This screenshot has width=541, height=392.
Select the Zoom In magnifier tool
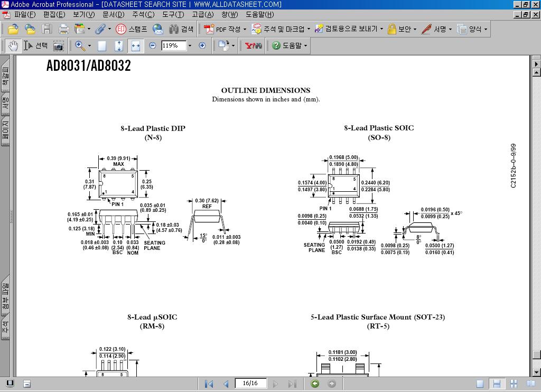click(80, 45)
